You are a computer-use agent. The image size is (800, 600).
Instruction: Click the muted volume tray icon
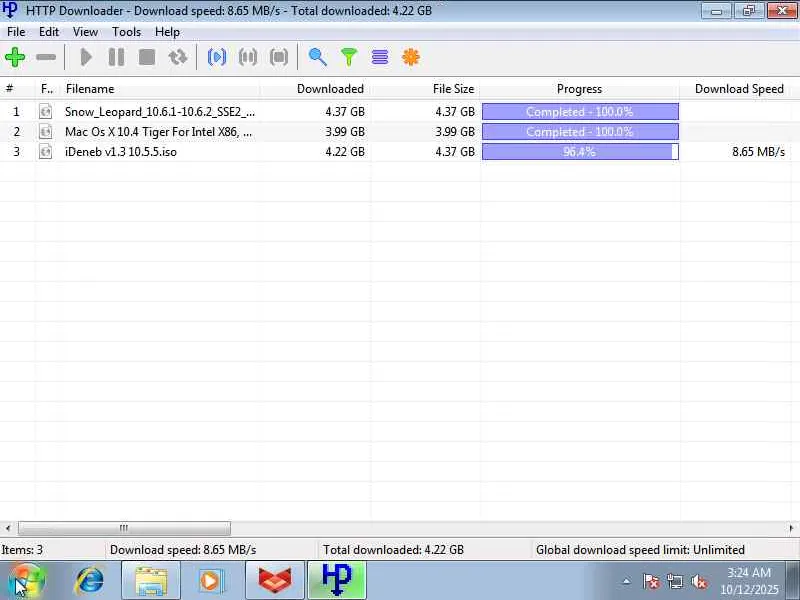[699, 581]
